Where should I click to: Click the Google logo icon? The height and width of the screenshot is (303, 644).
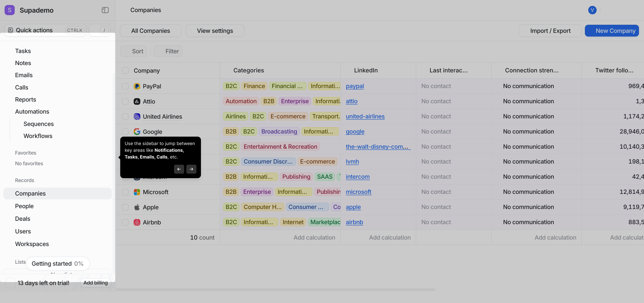[x=137, y=132]
